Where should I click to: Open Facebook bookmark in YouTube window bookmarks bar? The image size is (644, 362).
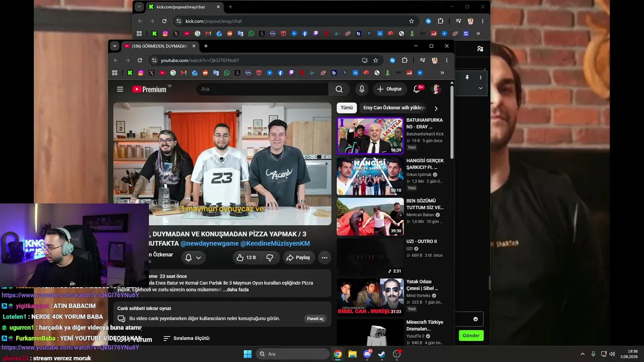[x=280, y=73]
